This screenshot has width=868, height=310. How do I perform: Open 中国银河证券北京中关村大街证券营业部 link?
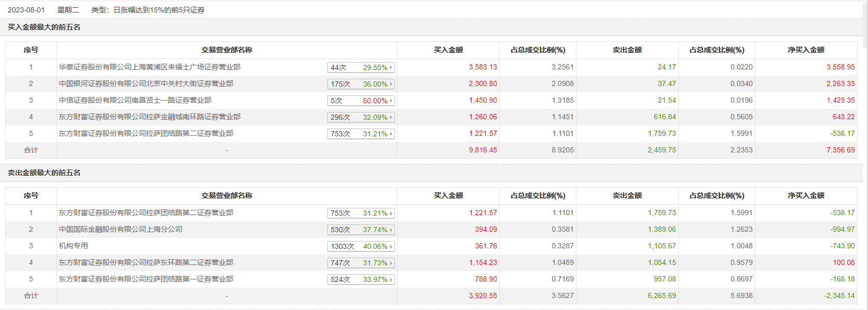point(146,83)
